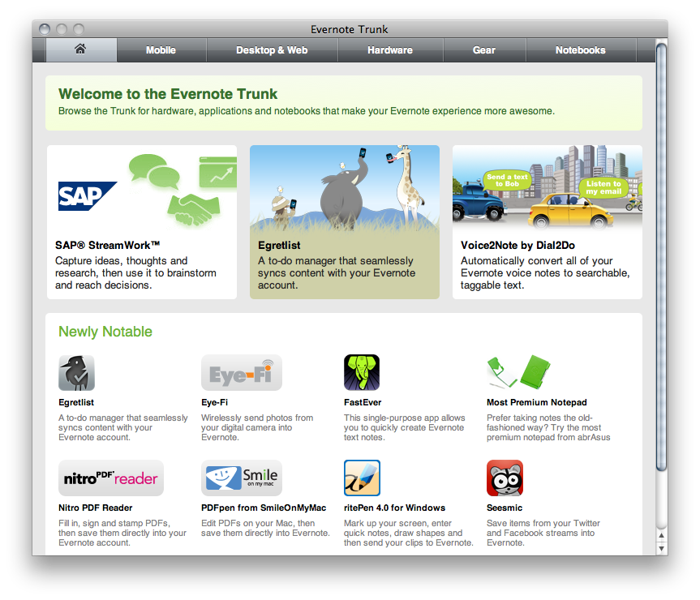Image resolution: width=700 pixels, height=600 pixels.
Task: Open the Eye-Fi logo icon
Action: (x=242, y=373)
